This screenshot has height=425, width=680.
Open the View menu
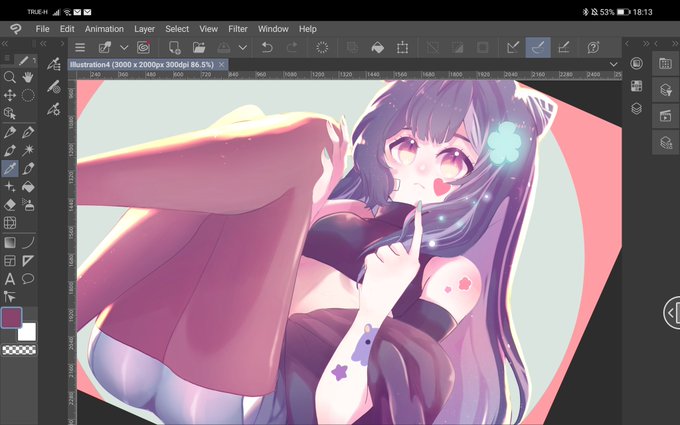pyautogui.click(x=208, y=29)
